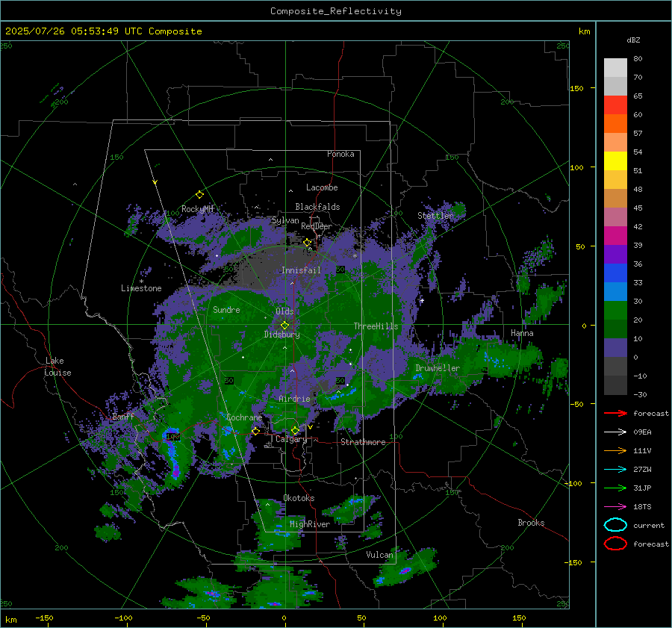Click the red 'forecast' ellipse legend icon
This screenshot has height=628, width=672.
[615, 544]
